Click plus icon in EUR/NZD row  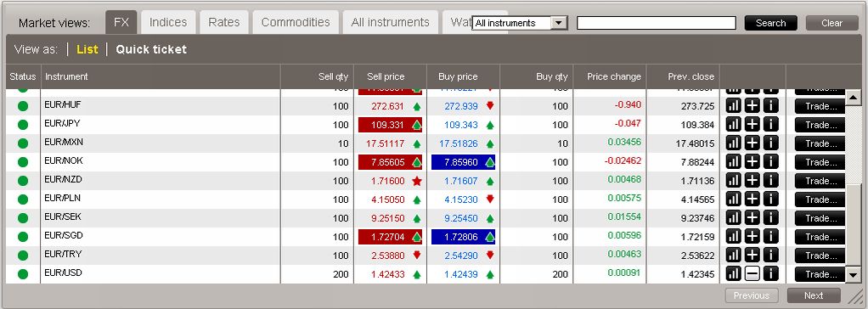coord(752,181)
